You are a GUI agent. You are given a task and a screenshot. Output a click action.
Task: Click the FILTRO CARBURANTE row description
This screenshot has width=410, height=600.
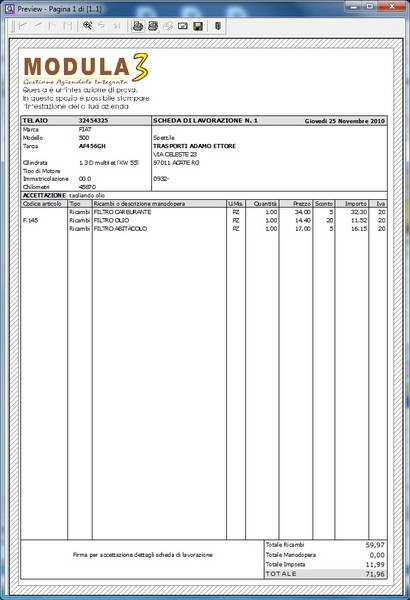pyautogui.click(x=123, y=212)
